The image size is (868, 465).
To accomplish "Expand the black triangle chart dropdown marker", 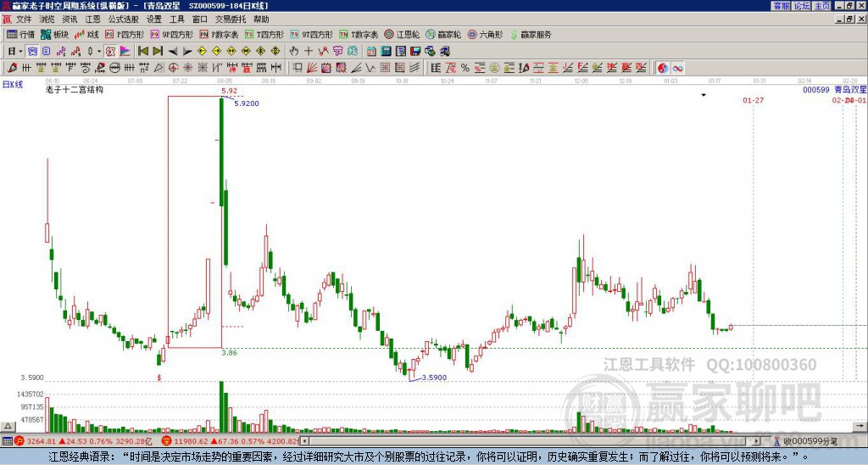I will pyautogui.click(x=703, y=96).
